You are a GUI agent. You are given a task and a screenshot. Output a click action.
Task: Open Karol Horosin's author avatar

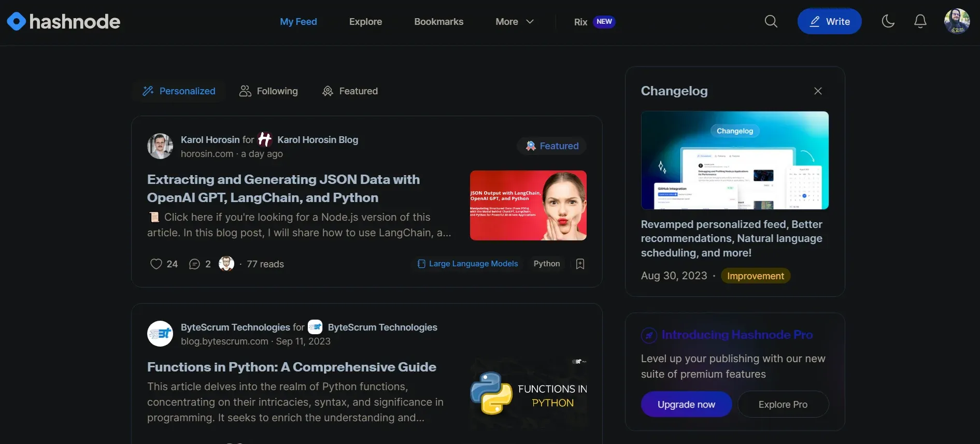coord(160,146)
